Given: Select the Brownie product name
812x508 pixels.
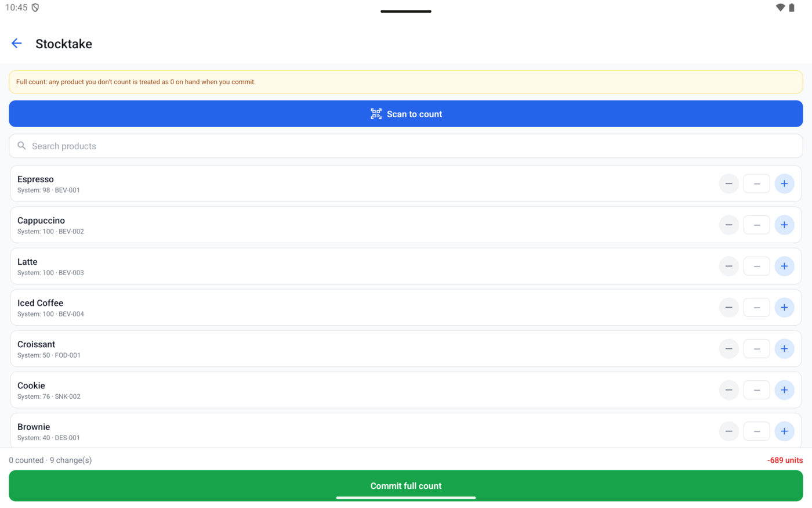Looking at the screenshot, I should pos(34,427).
